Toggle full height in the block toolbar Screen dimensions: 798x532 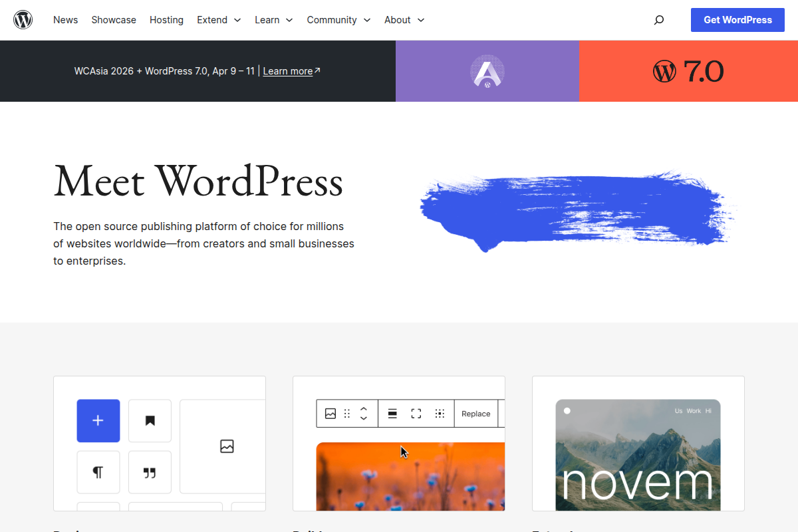point(416,413)
